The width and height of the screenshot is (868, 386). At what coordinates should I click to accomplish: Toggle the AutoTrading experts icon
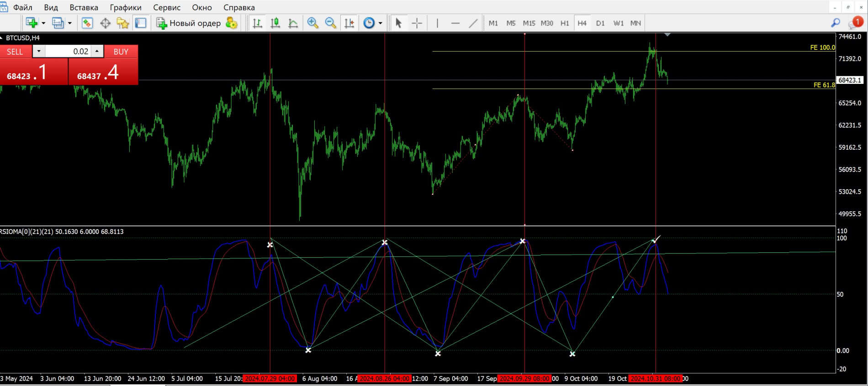tap(232, 23)
